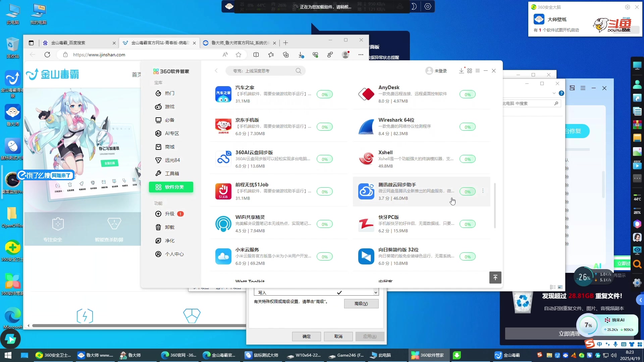Open 工具箱 in the sidebar
The image size is (644, 362).
[x=171, y=174]
